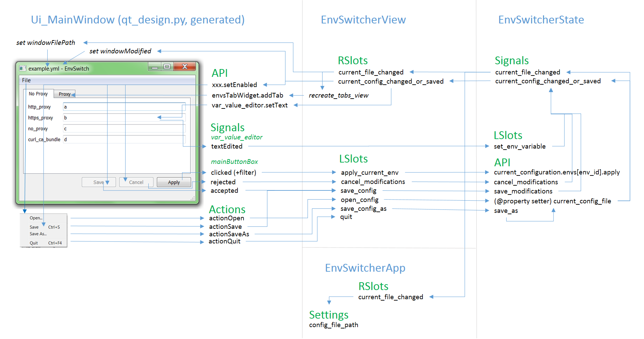Select the No Proxy tab
Image resolution: width=644 pixels, height=339 pixels.
pos(38,94)
